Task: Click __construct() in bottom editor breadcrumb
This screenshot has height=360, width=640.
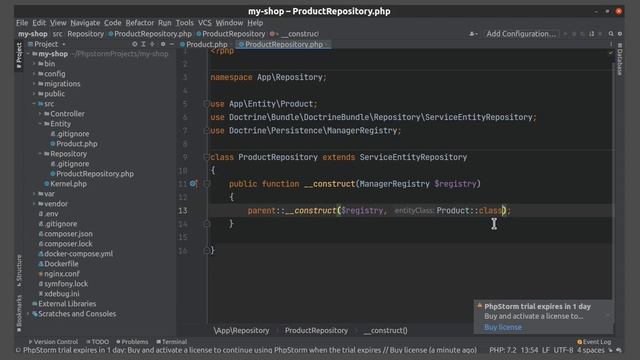Action: [x=386, y=331]
